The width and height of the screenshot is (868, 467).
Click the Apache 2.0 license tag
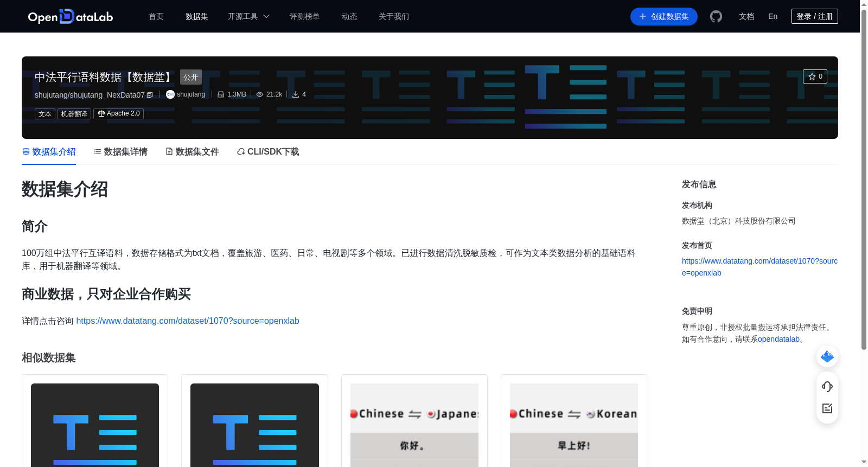tap(119, 114)
